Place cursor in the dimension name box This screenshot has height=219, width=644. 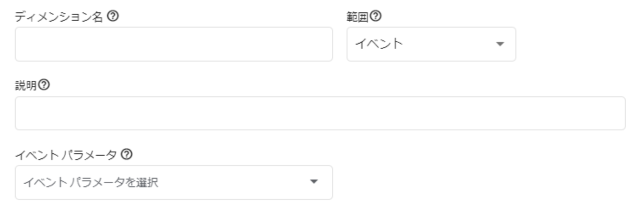click(x=174, y=44)
